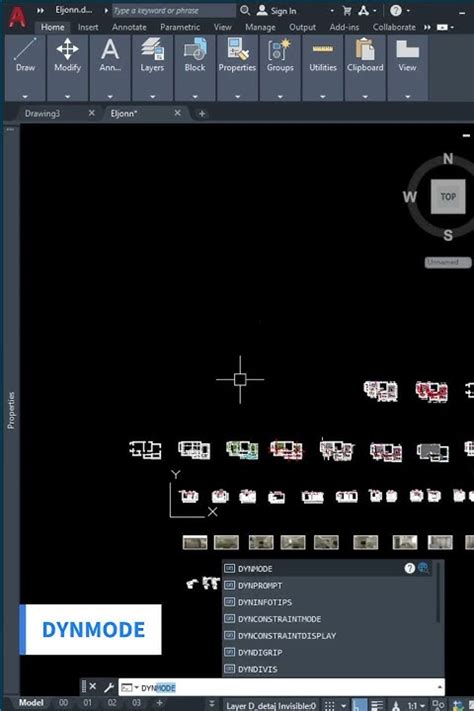Screen dimensions: 474x711
Task: Close the command line with X
Action: coord(93,687)
